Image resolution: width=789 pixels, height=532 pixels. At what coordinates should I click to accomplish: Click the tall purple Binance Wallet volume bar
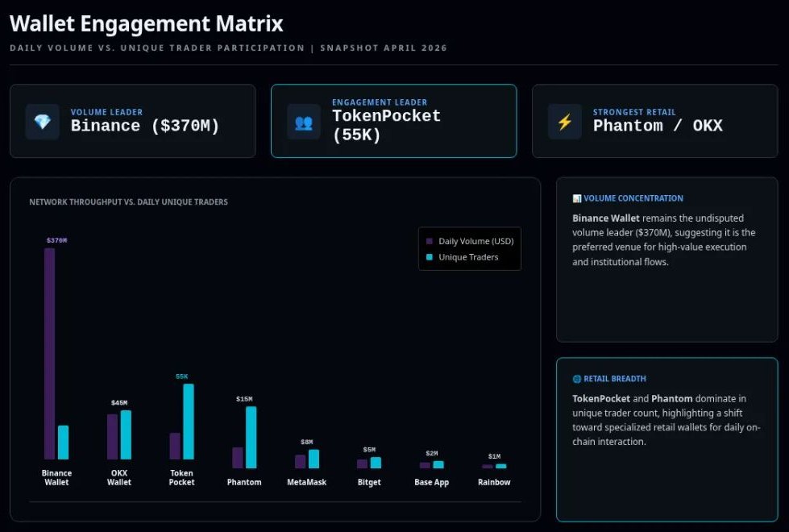(x=49, y=353)
